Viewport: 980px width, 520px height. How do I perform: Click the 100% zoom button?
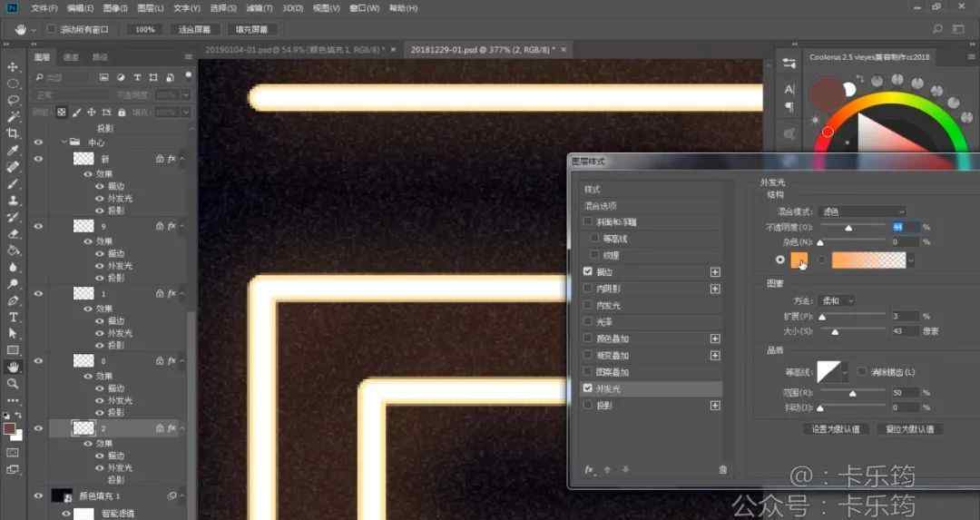tap(145, 29)
